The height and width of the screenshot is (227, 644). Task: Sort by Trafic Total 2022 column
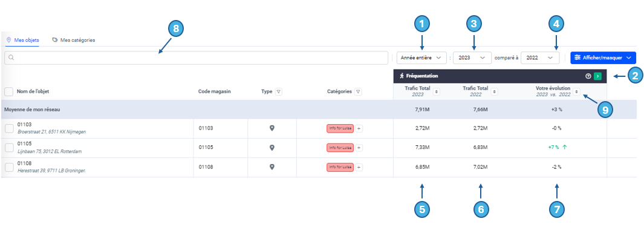coord(494,91)
